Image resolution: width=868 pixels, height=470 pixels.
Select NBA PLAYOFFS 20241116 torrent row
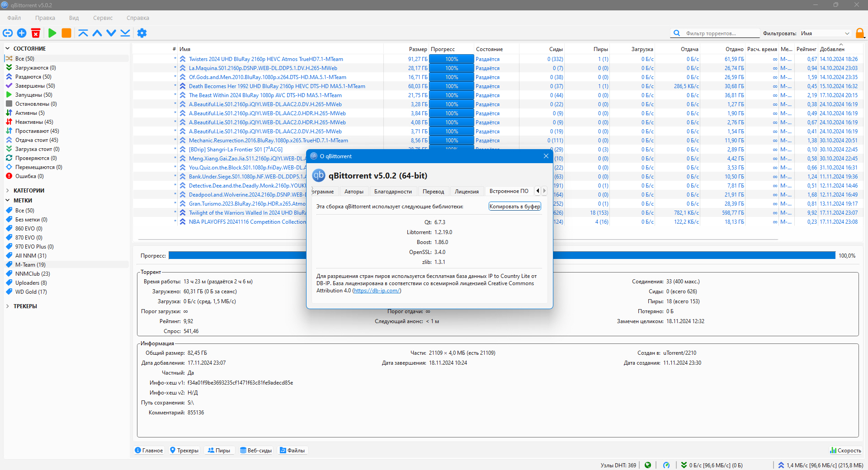[x=247, y=222]
